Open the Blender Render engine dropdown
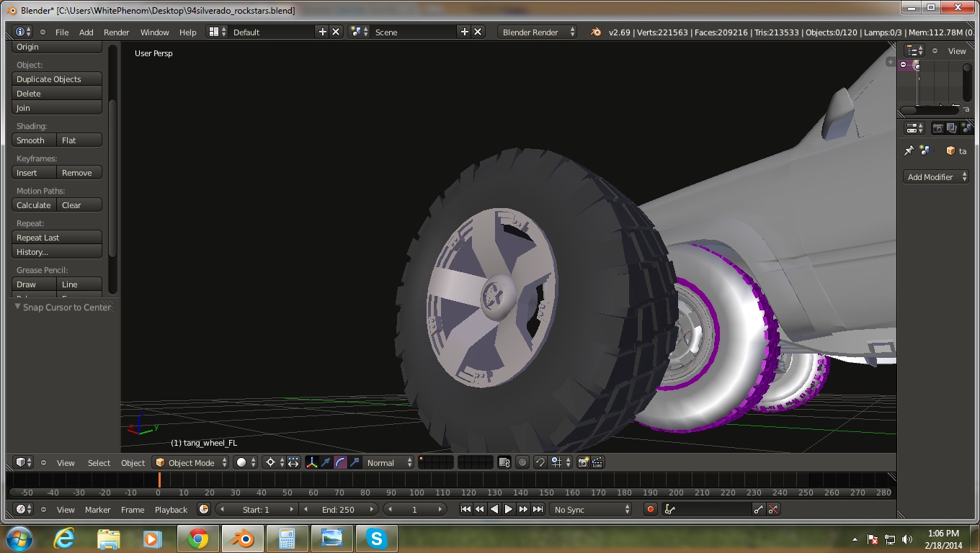 (537, 32)
